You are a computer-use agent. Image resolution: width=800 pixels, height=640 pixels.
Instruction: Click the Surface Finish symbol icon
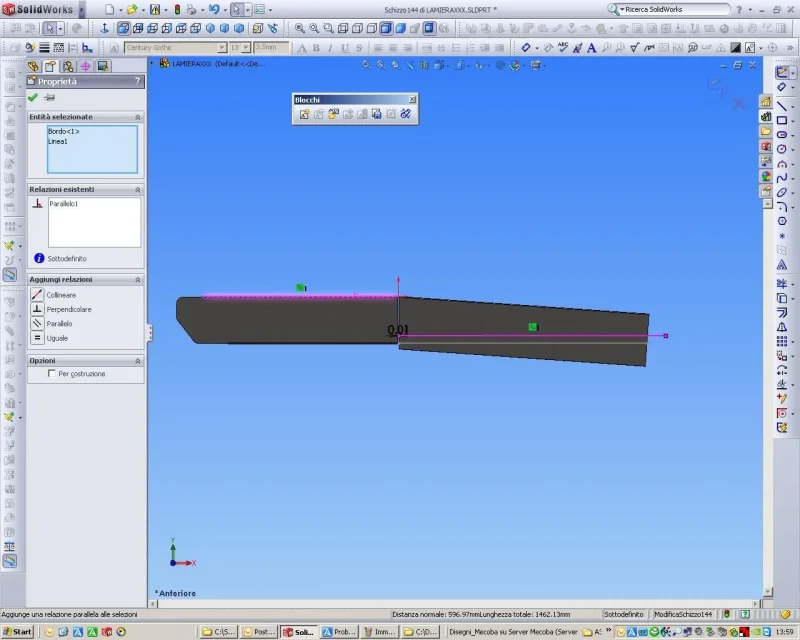click(x=634, y=47)
